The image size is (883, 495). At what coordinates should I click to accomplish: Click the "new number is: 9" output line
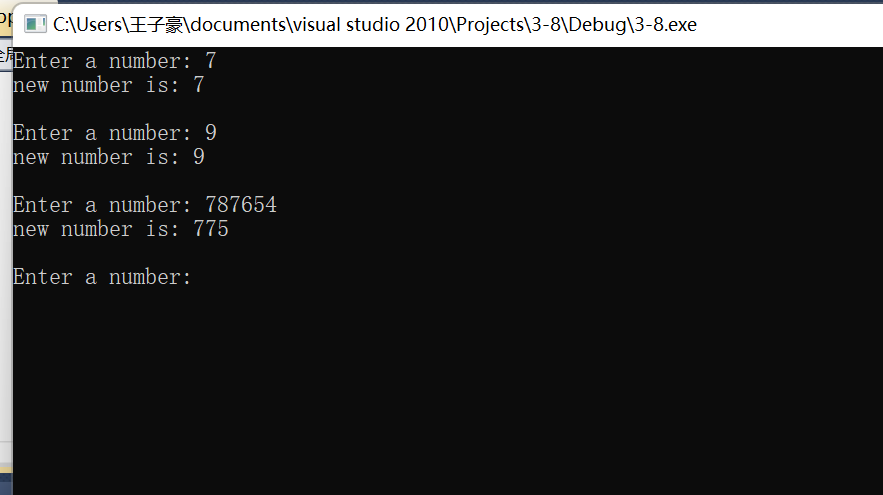pos(108,157)
